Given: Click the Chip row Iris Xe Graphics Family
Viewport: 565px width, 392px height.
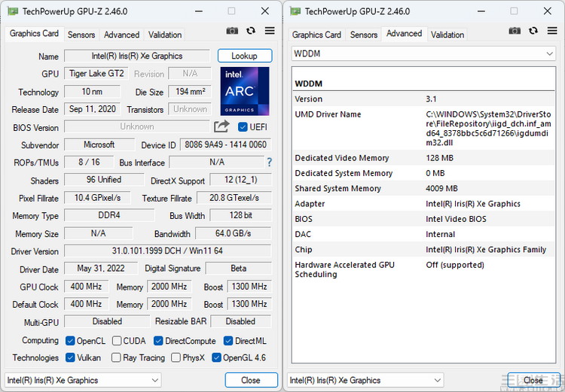Looking at the screenshot, I should coord(423,250).
